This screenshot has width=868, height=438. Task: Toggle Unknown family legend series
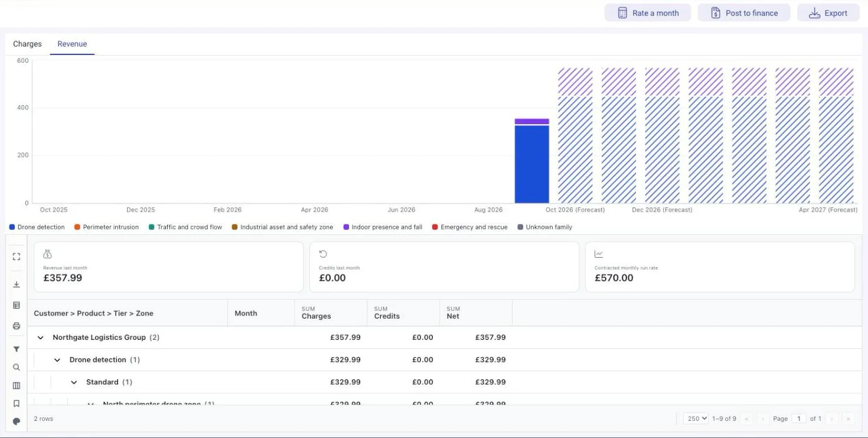[x=544, y=227]
